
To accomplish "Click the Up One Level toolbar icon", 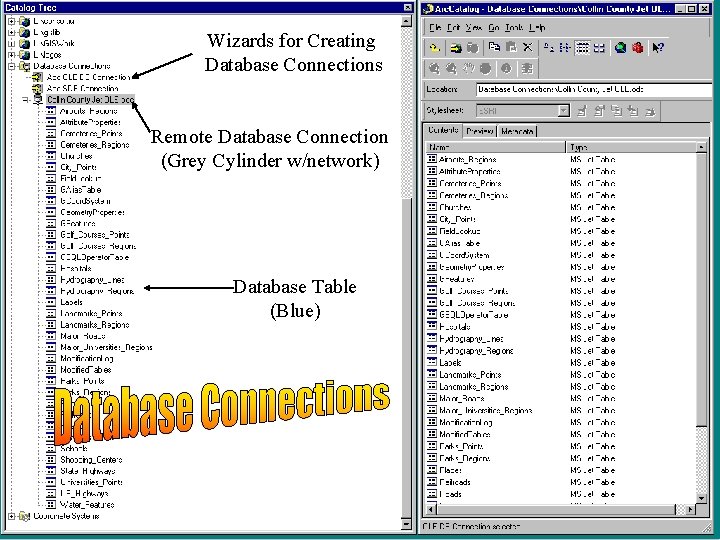I will point(434,48).
